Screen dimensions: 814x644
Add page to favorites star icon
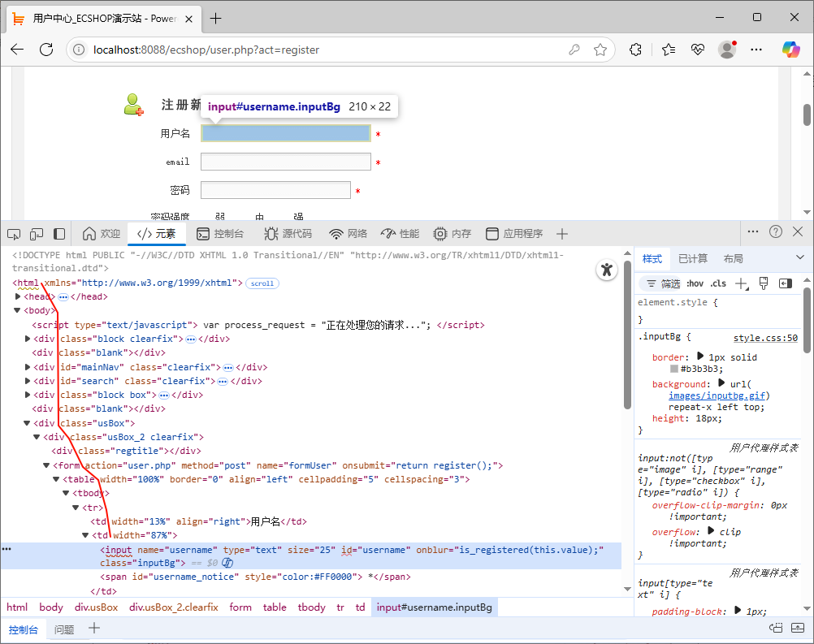coord(600,50)
